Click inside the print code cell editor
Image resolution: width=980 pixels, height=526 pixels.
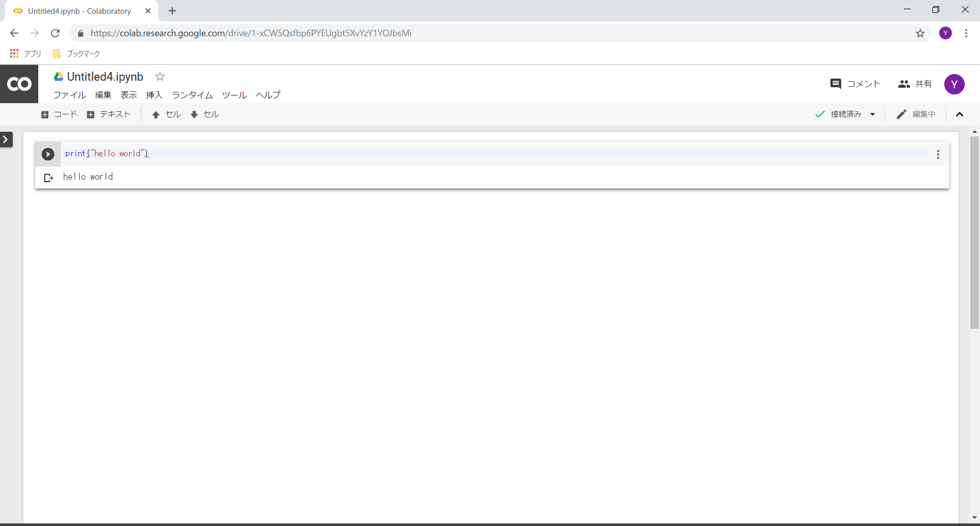tap(494, 154)
